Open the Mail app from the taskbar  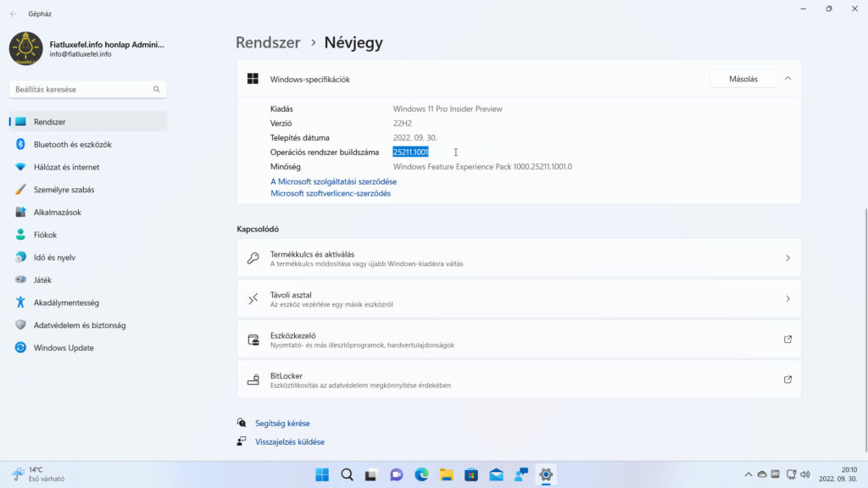(x=496, y=474)
